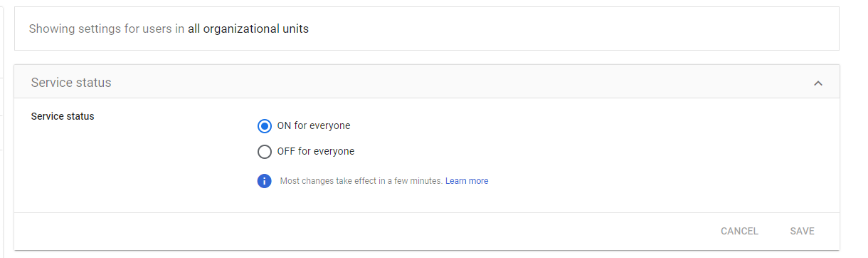Click the gray header bar of Service status
868x258 pixels.
click(x=427, y=82)
